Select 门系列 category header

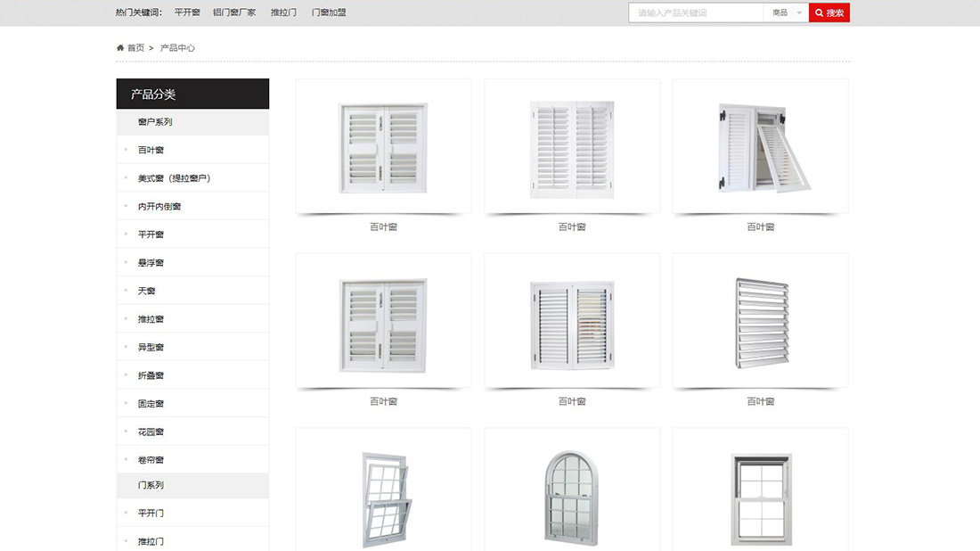(x=151, y=485)
